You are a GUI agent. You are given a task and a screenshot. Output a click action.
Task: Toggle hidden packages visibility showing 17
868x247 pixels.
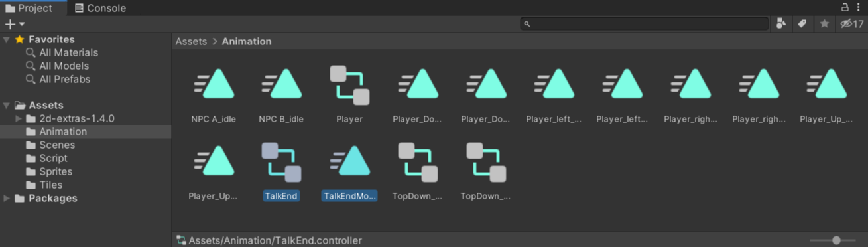tap(851, 24)
